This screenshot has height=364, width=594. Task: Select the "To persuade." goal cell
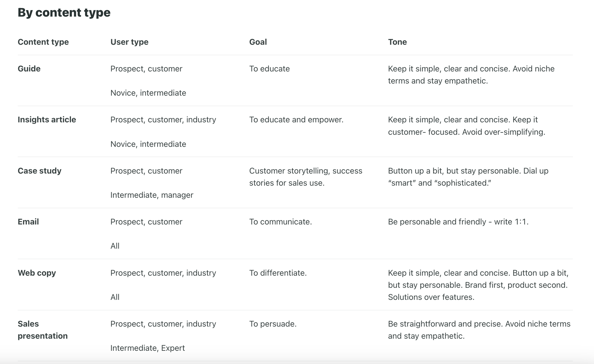273,324
